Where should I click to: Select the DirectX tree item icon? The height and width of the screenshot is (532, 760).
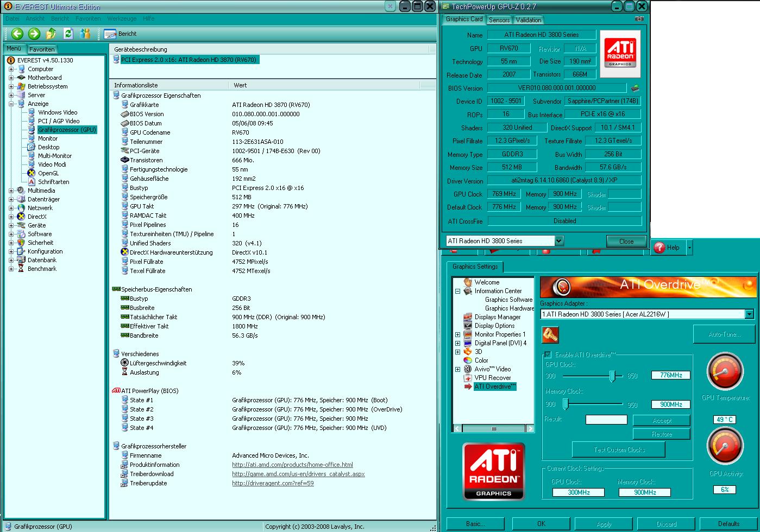21,217
